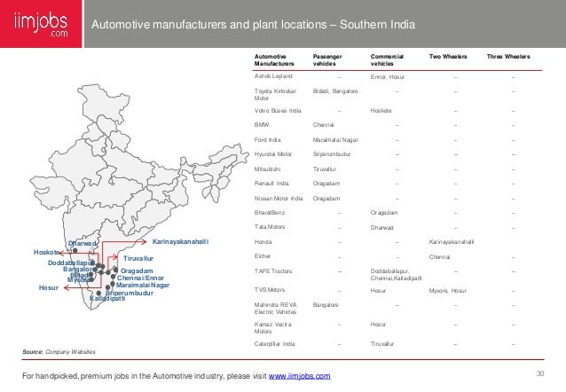The width and height of the screenshot is (566, 392).
Task: Click the 'Kalladipatti' map label
Action: coord(107,299)
